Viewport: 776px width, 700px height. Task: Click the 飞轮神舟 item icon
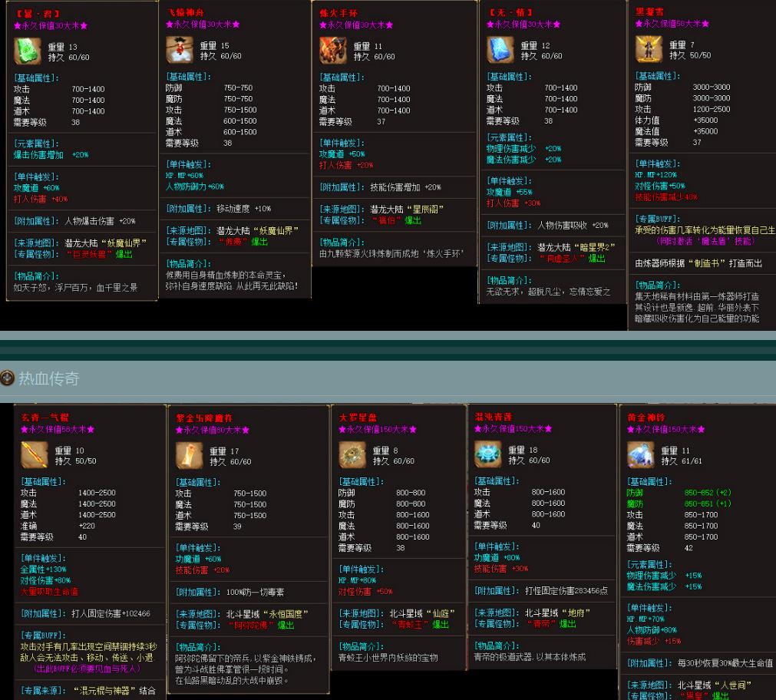pos(181,51)
